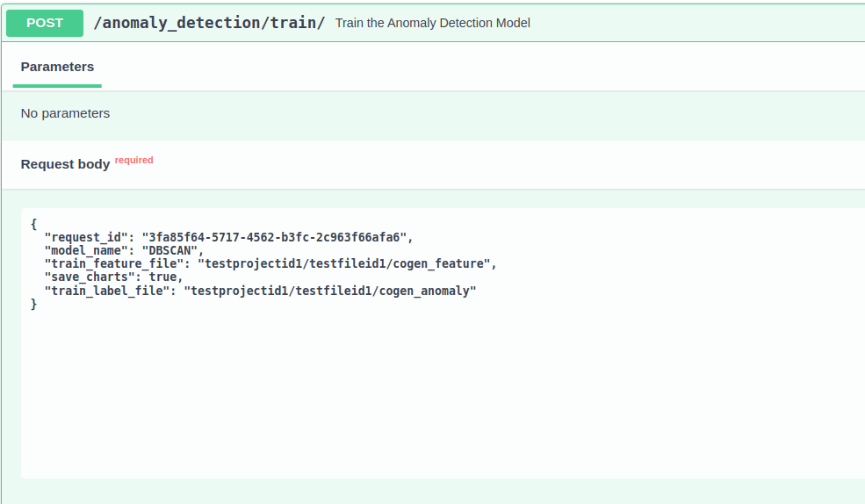Click the closing curly brace of JSON
The width and height of the screenshot is (865, 504).
33,304
